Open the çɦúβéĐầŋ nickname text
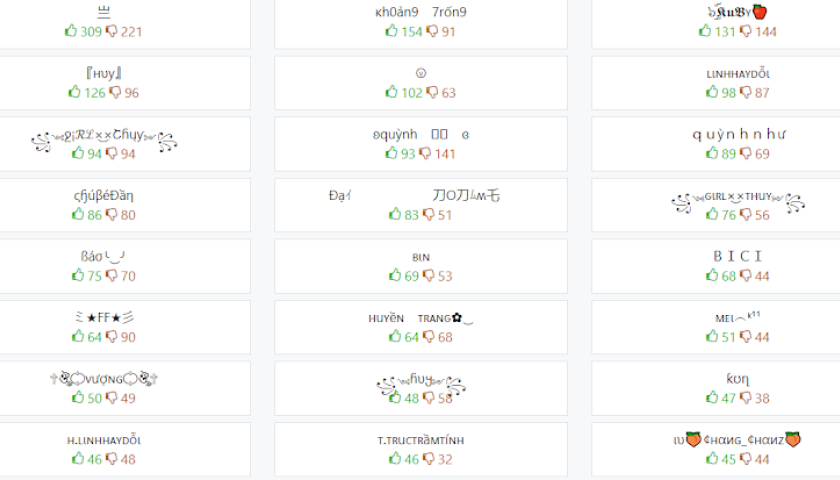Viewport: 840px width, 480px height. [x=104, y=195]
